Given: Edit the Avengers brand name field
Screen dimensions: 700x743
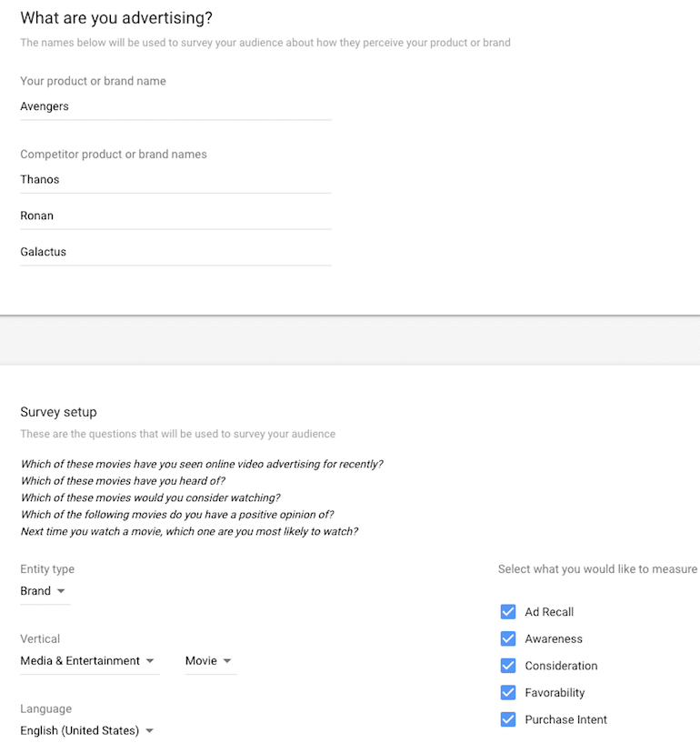Looking at the screenshot, I should coord(175,107).
